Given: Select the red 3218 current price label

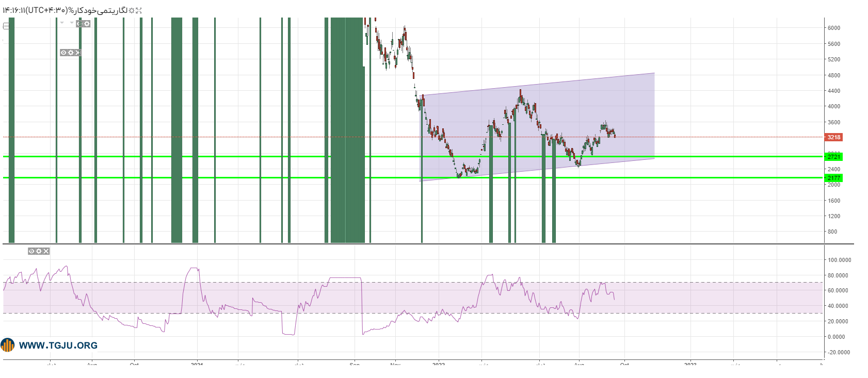Looking at the screenshot, I should (x=834, y=137).
